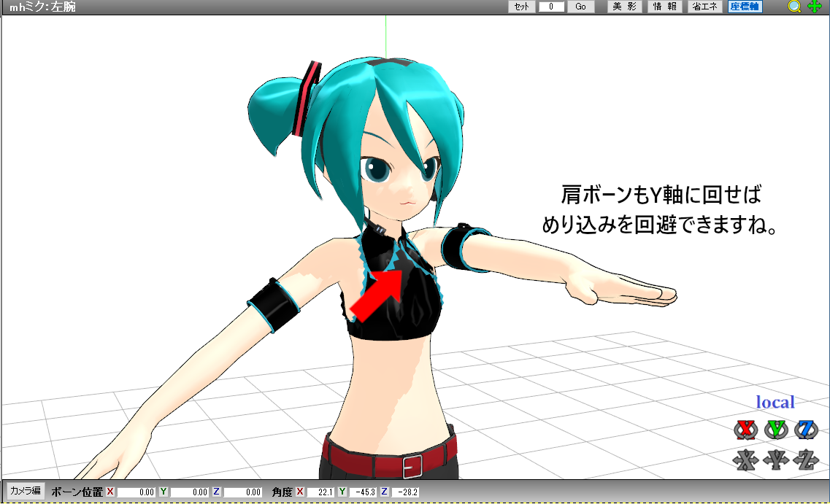830x504 pixels.
Task: Toggle the 座標軸 axis display button
Action: click(x=745, y=7)
